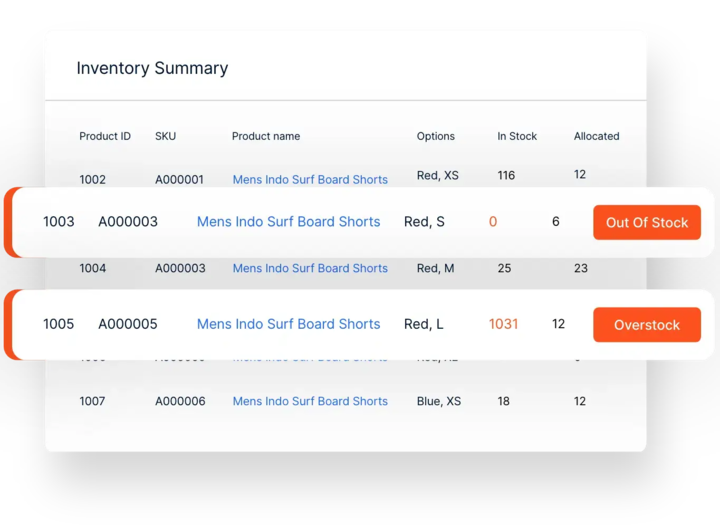Screen dimensions: 720x525
Task: Sort by the In Stock column header
Action: click(517, 136)
